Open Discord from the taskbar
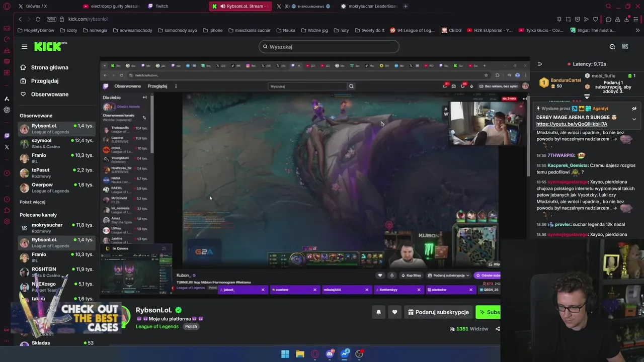 pyautogui.click(x=330, y=354)
